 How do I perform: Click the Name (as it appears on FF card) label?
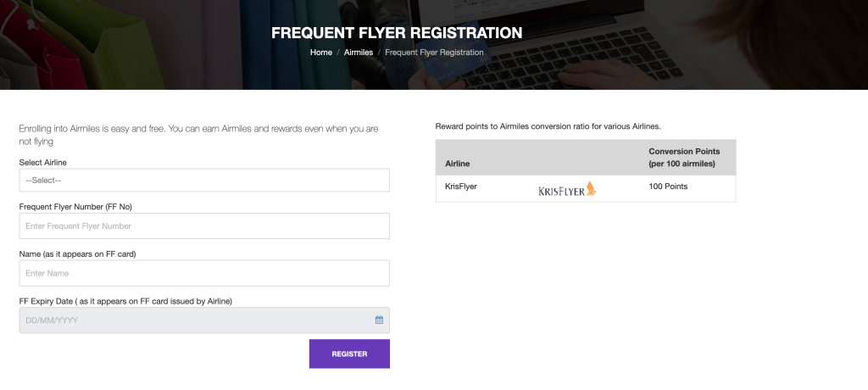pyautogui.click(x=77, y=254)
